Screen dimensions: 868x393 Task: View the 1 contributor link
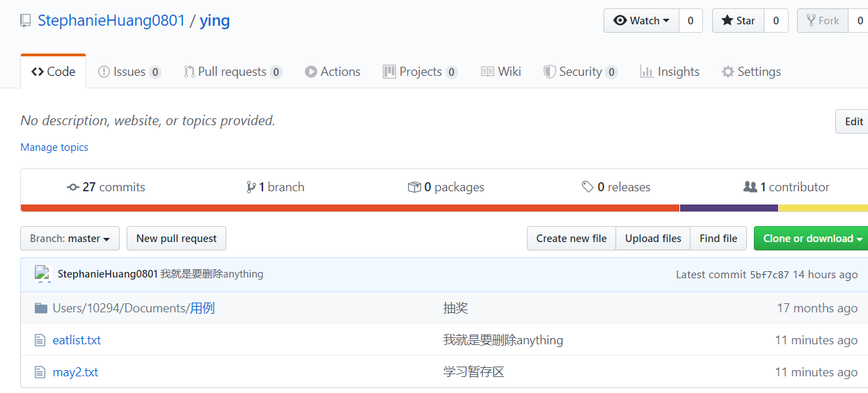click(x=787, y=187)
